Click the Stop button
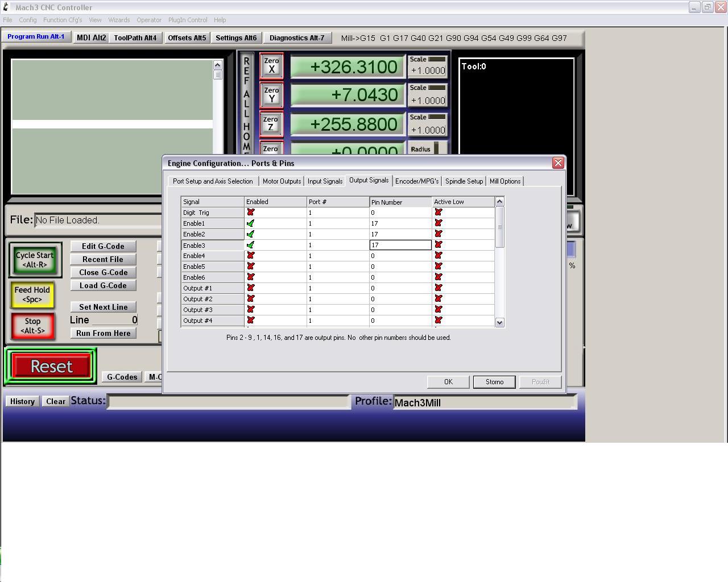728x582 pixels. [x=32, y=326]
